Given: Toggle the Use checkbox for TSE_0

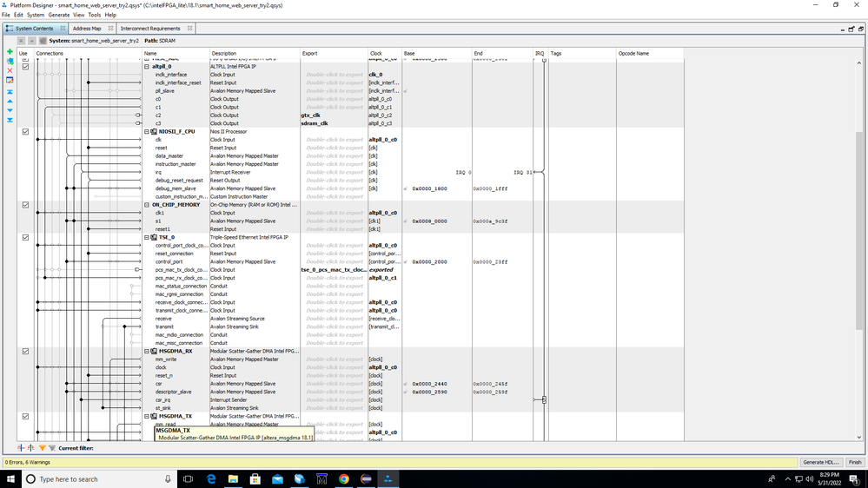Looking at the screenshot, I should (x=25, y=237).
